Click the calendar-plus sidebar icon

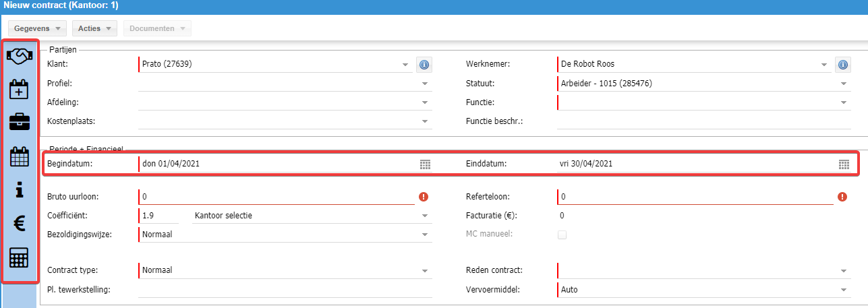pos(20,89)
